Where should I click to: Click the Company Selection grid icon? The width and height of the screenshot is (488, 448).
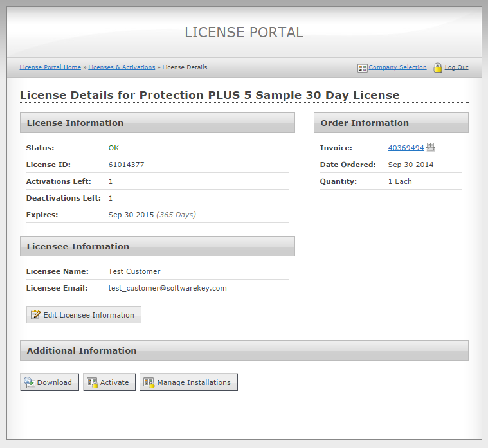[x=363, y=67]
